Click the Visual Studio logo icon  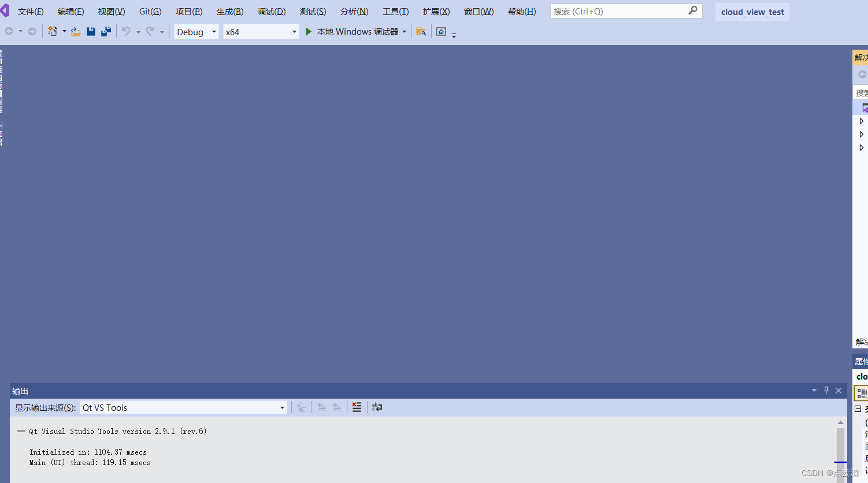(x=5, y=11)
